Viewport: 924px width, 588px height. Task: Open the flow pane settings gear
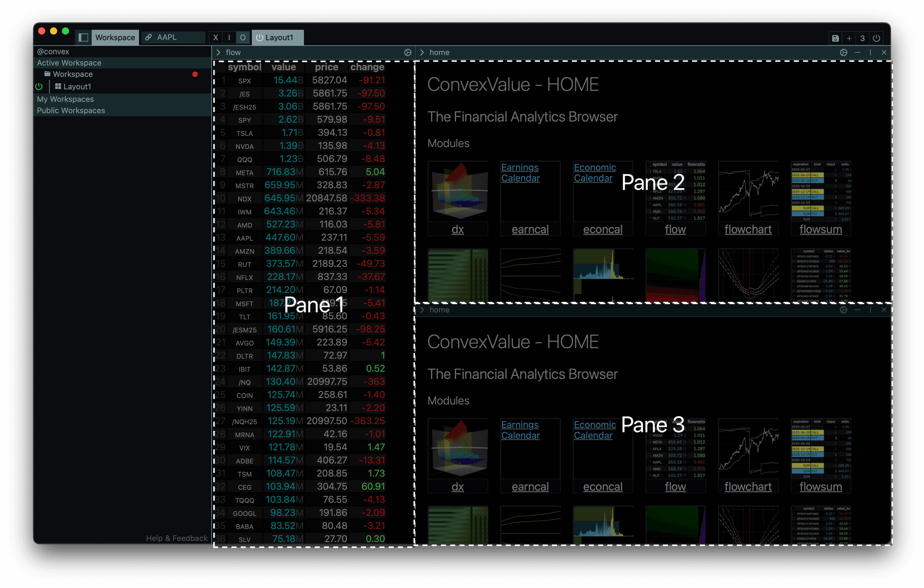point(408,53)
